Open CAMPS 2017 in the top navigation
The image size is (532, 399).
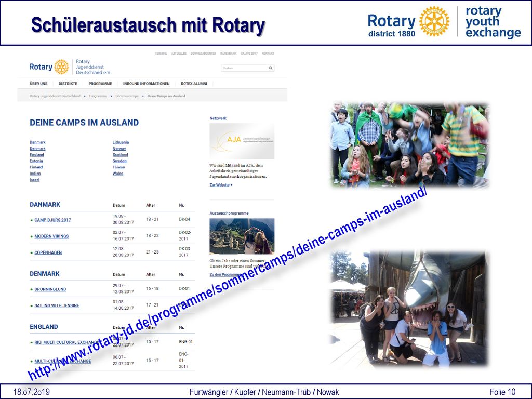click(x=249, y=54)
